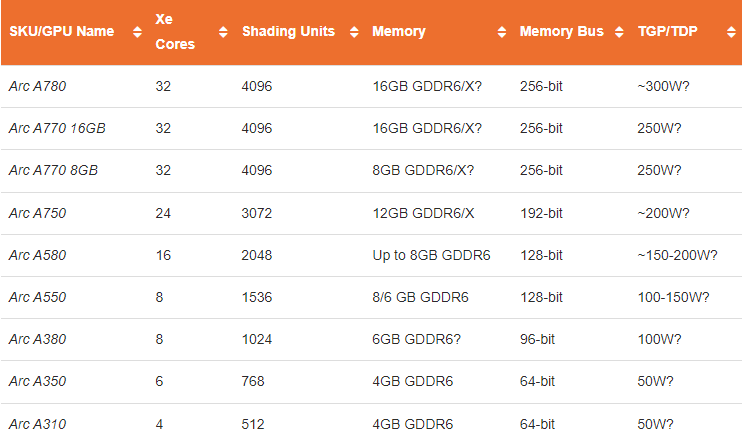Click the Arc A770 8GB name
This screenshot has width=742, height=444.
(x=53, y=170)
